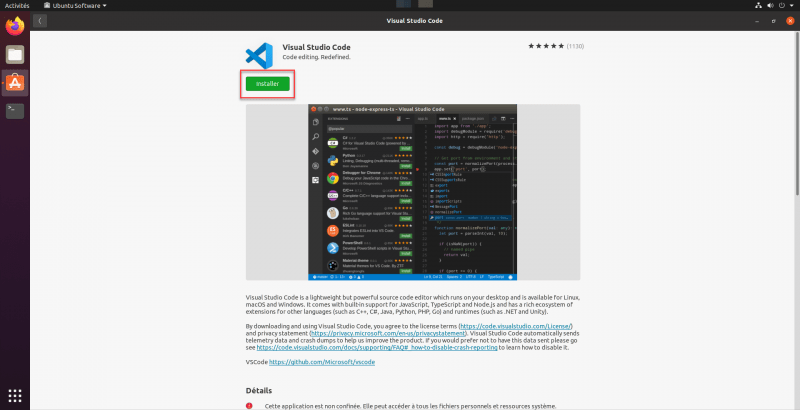Click the volume icon in top bar
The height and width of the screenshot is (410, 800).
click(x=770, y=6)
